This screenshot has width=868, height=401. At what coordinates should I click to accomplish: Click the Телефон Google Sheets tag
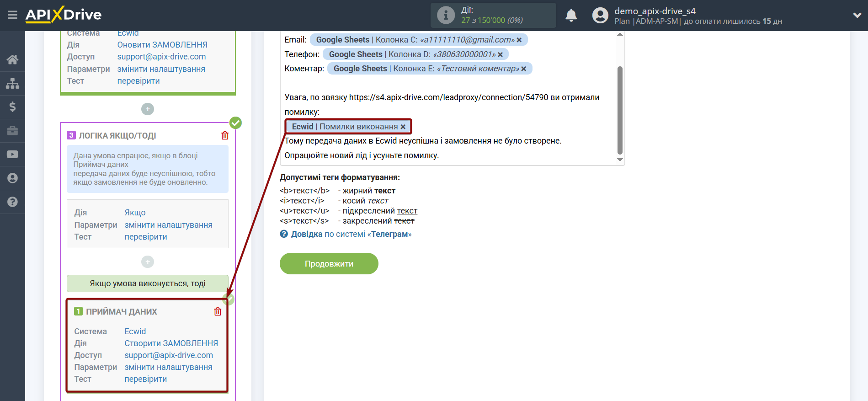point(415,54)
